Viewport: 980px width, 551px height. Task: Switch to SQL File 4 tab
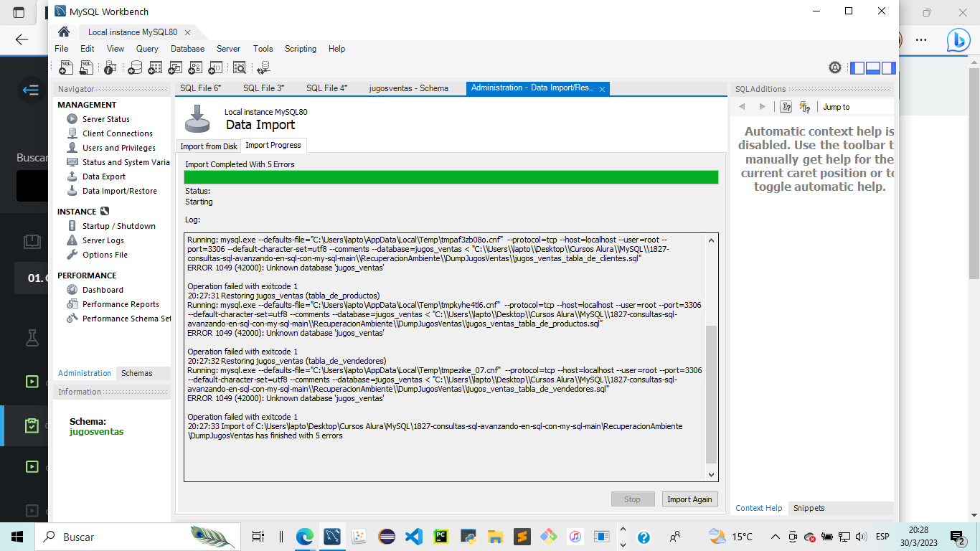327,88
